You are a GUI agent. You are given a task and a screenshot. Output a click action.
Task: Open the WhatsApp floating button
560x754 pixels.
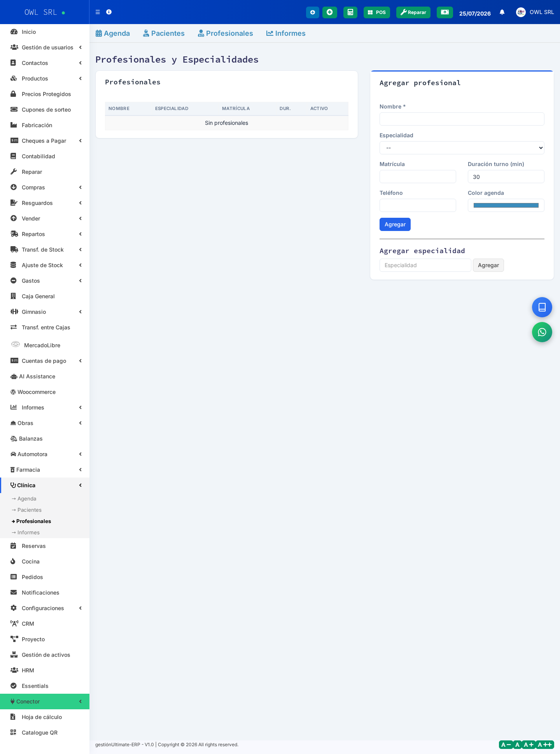[542, 332]
